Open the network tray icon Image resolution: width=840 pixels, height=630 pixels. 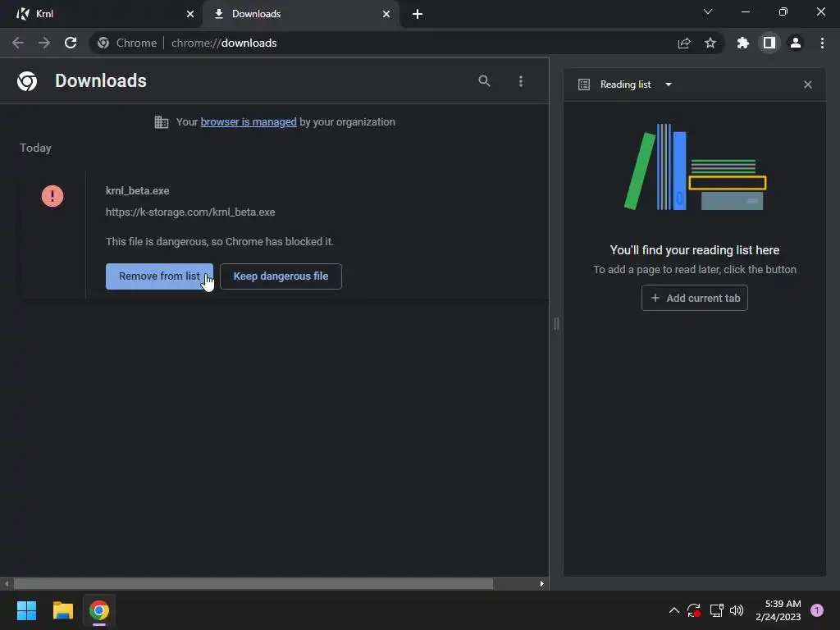pos(716,610)
